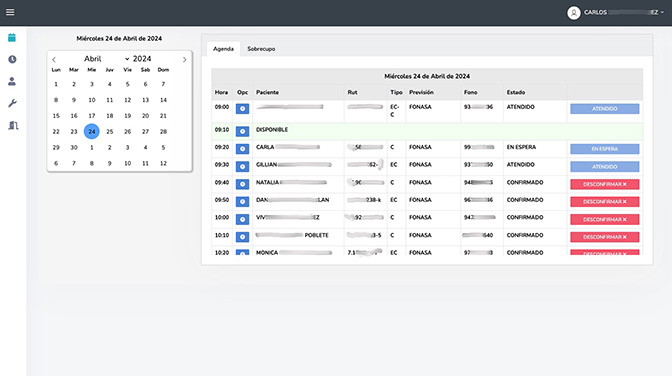Screen dimensions: 672x376
Task: Open the clock schedule icon in sidebar
Action: pyautogui.click(x=12, y=59)
